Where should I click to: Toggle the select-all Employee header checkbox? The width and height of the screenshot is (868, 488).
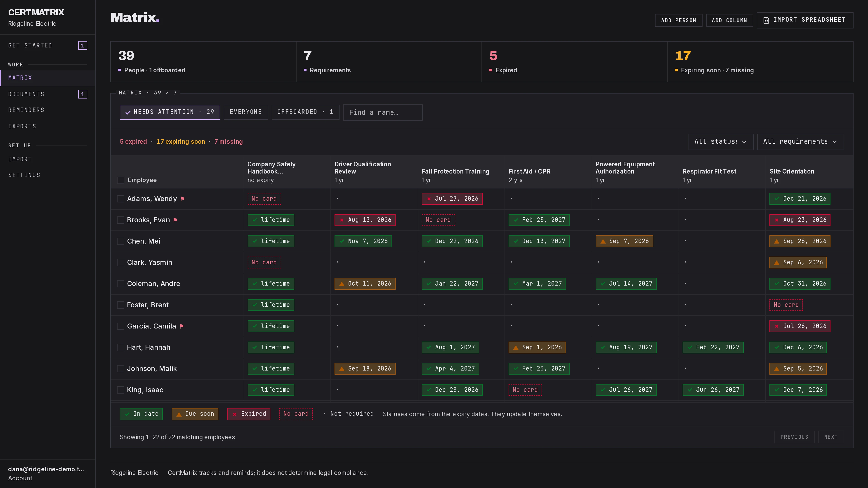(x=121, y=180)
